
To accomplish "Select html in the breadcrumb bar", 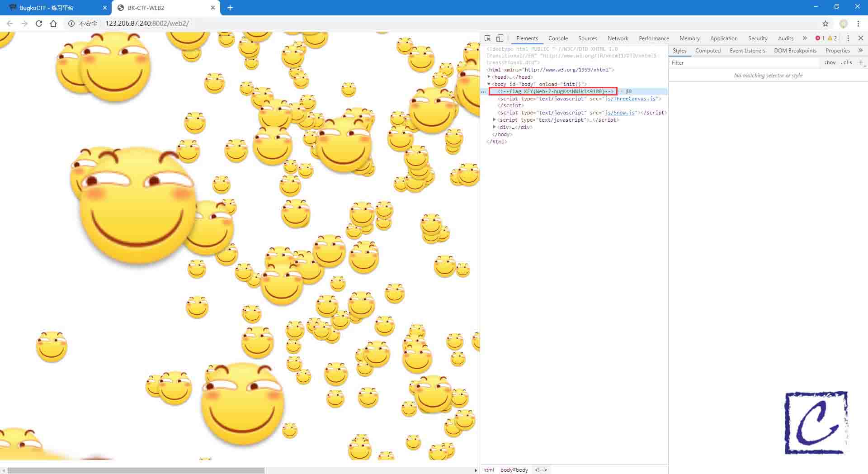I will point(488,470).
